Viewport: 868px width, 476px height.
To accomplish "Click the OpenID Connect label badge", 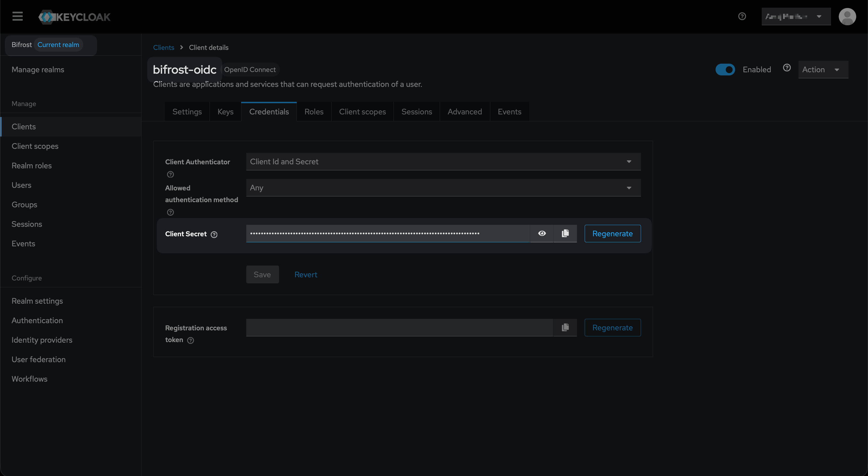I will (x=250, y=70).
